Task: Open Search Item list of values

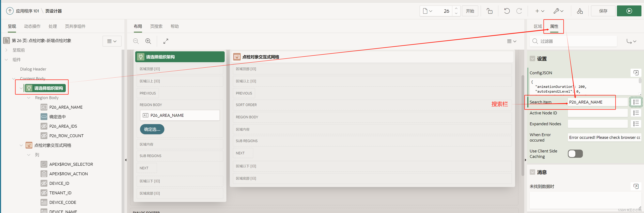Action: coord(636,102)
